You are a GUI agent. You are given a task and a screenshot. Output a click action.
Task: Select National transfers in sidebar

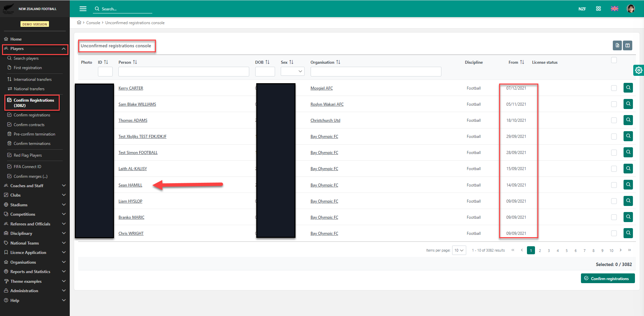[29, 89]
